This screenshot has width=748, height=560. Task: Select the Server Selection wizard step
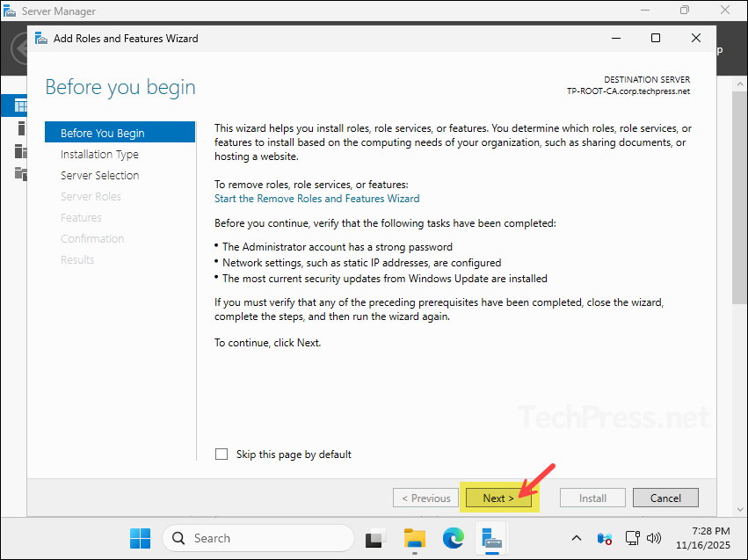99,175
